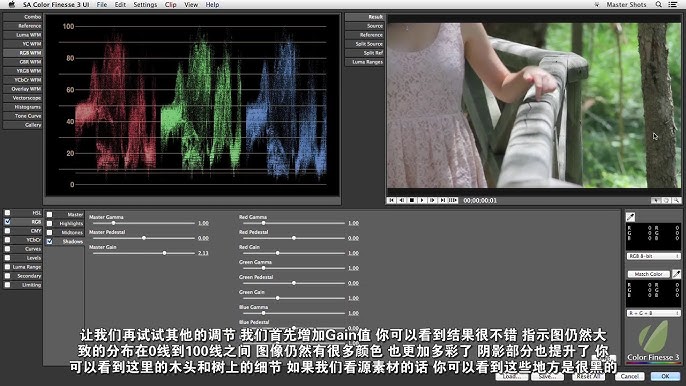Click the Match Color button
Viewport: 686px width, 386px height.
tap(648, 274)
